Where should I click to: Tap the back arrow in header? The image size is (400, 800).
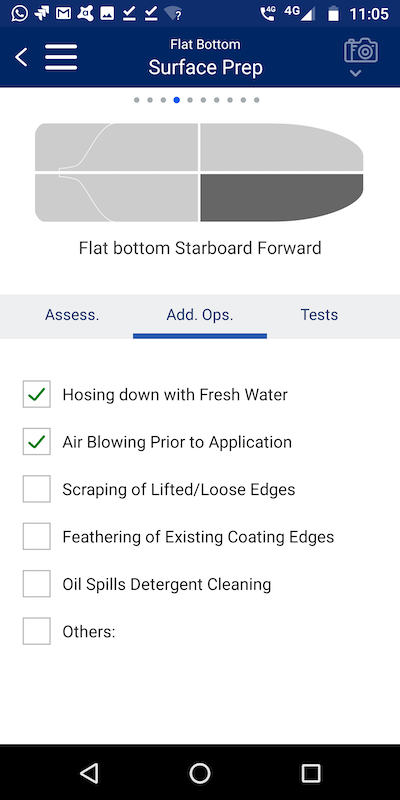pos(21,57)
